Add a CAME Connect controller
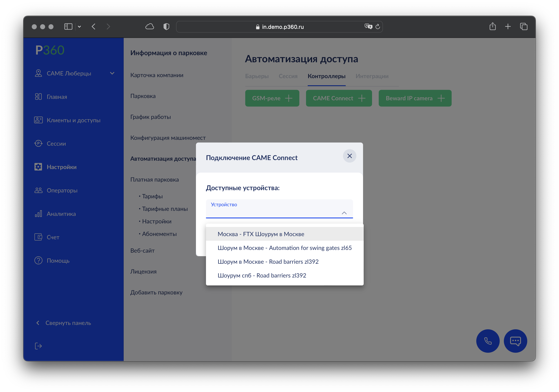 (x=339, y=98)
